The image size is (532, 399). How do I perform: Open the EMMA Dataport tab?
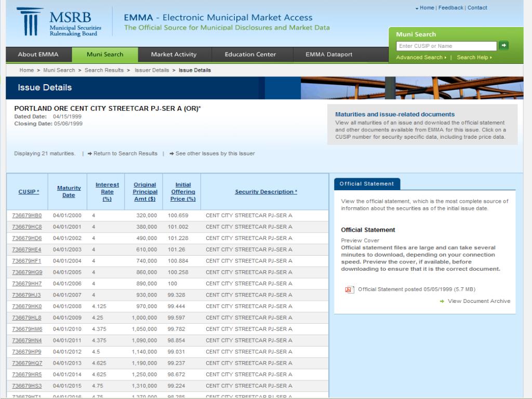(329, 54)
